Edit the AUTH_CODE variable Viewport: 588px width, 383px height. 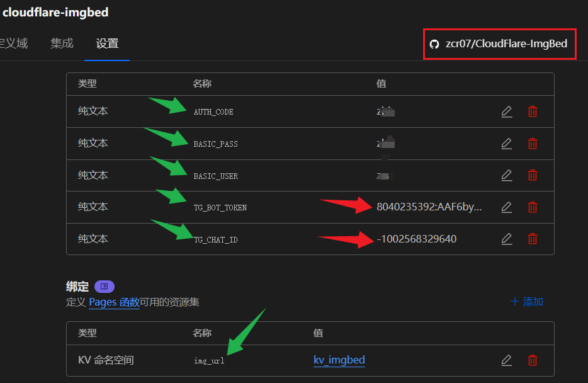[x=507, y=111]
